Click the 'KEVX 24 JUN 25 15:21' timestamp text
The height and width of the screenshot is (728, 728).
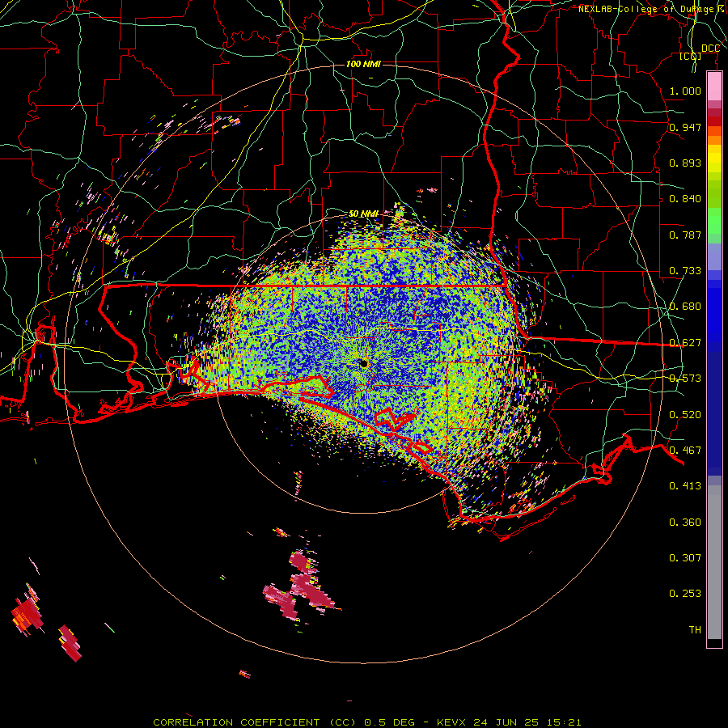tap(510, 722)
